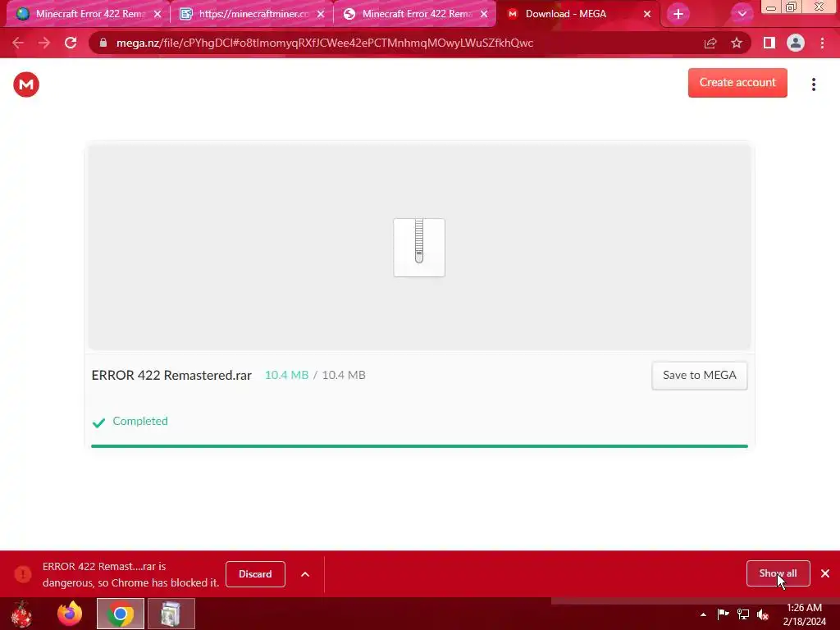840x630 pixels.
Task: Switch to the minecraftminer.co tab
Action: [251, 14]
